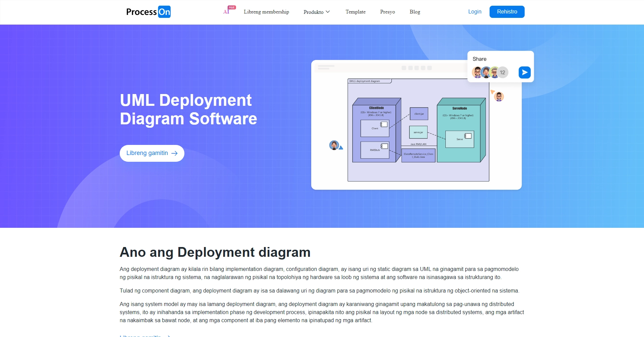Click the 12 collaborators count badge
The width and height of the screenshot is (644, 337).
[x=503, y=72]
